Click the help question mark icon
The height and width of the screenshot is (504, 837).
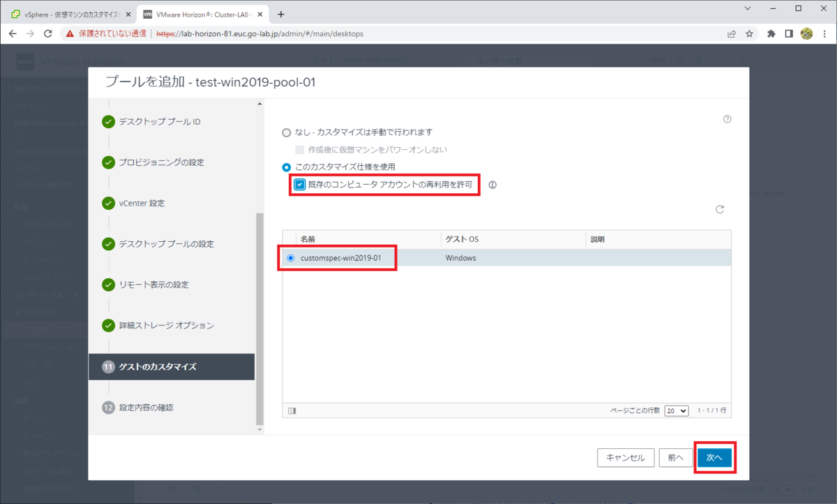click(x=727, y=119)
